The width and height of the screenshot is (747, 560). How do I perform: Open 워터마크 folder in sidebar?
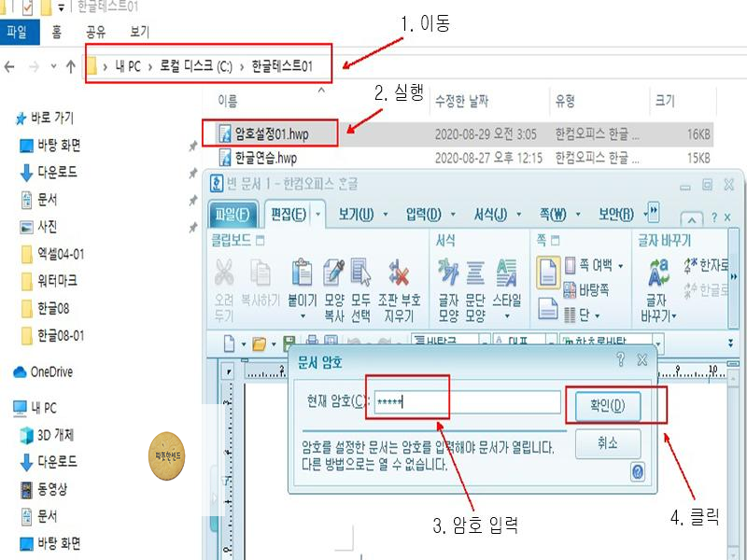click(49, 281)
